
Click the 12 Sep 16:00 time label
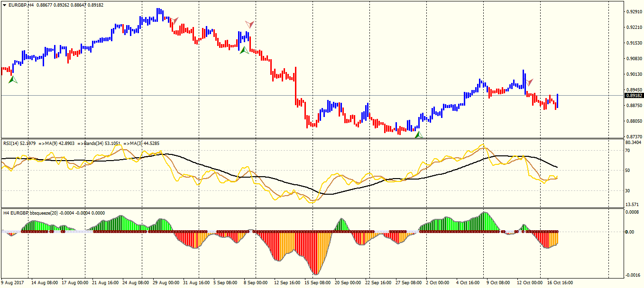[287, 283]
